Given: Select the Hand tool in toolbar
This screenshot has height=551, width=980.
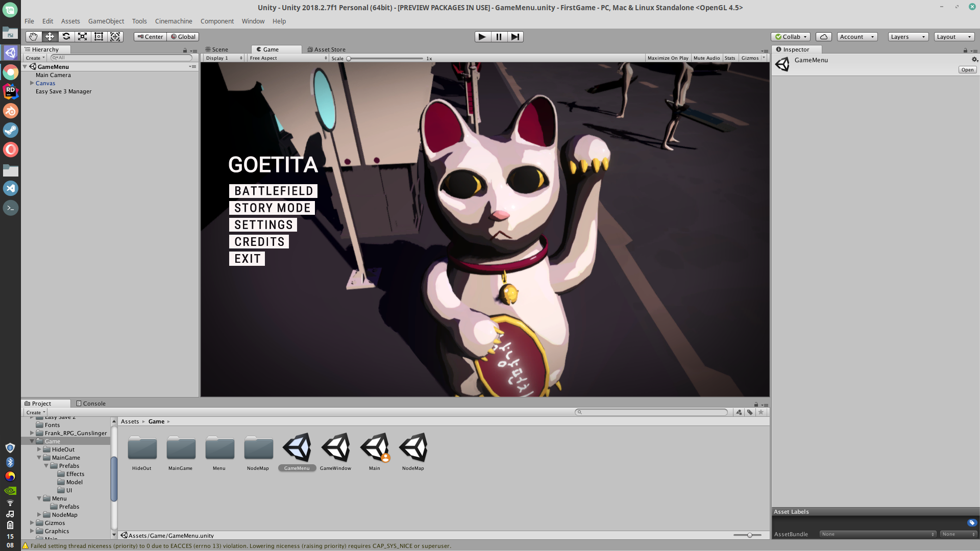Looking at the screenshot, I should [33, 37].
